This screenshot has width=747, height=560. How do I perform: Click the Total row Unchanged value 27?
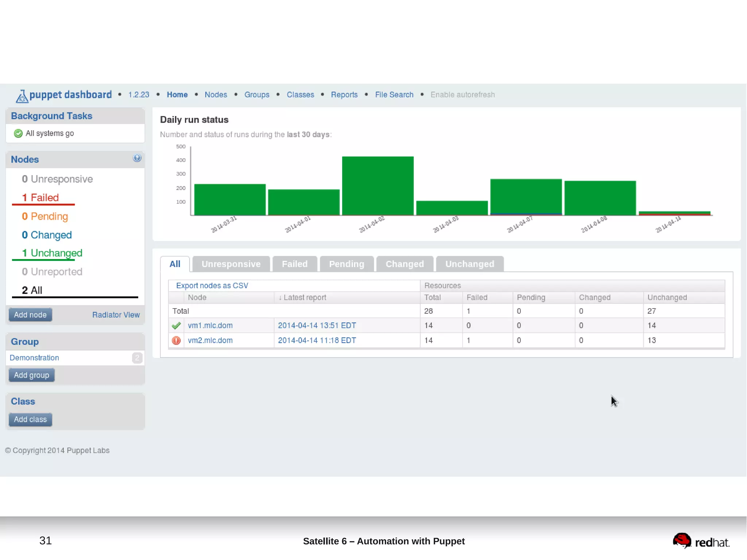tap(652, 311)
